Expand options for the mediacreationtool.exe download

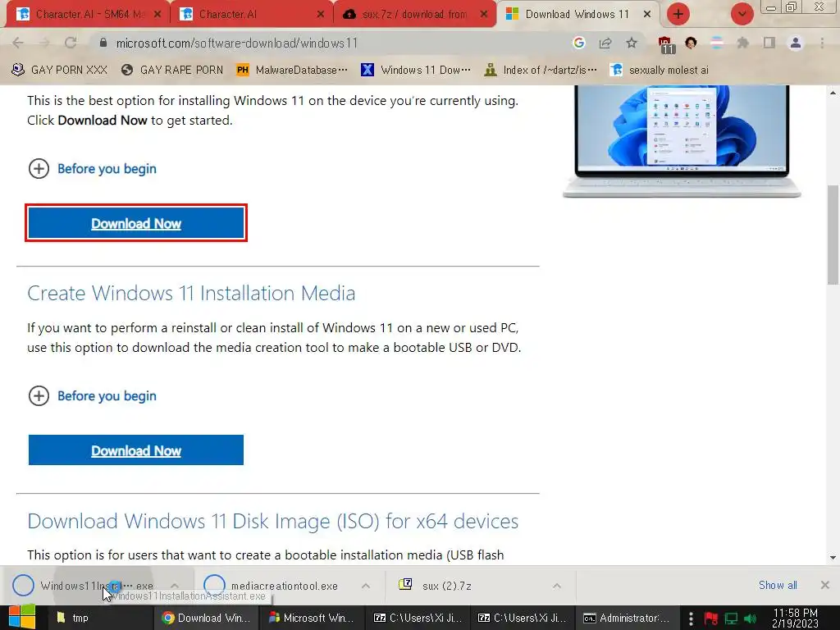(x=365, y=586)
